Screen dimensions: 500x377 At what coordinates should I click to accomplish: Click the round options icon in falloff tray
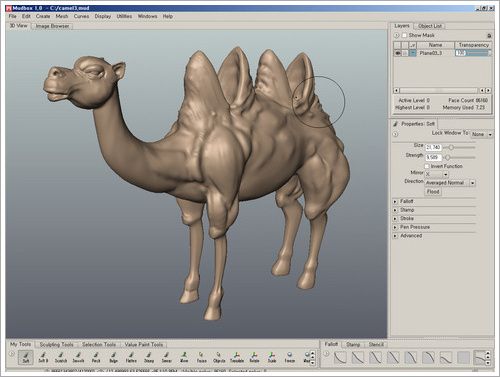click(x=327, y=354)
